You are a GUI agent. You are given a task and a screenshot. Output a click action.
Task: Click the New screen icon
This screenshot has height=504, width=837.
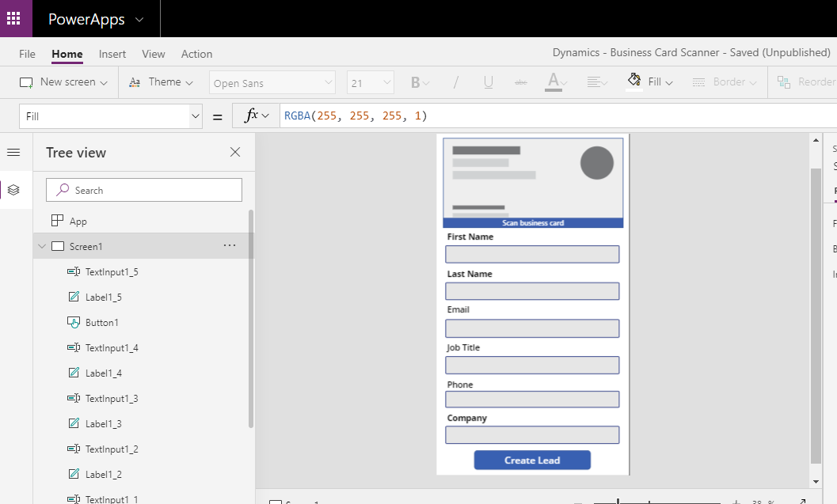(x=26, y=81)
